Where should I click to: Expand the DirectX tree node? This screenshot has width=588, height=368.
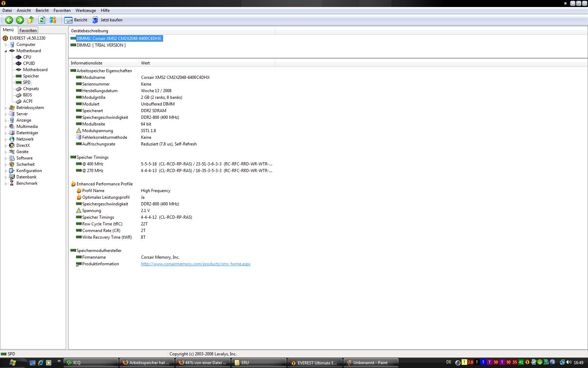click(6, 146)
